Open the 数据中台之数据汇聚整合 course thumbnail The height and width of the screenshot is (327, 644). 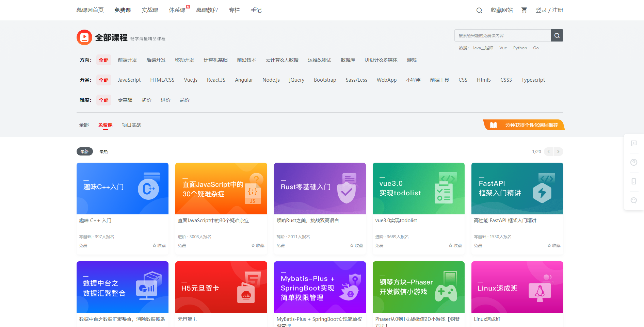pos(123,287)
